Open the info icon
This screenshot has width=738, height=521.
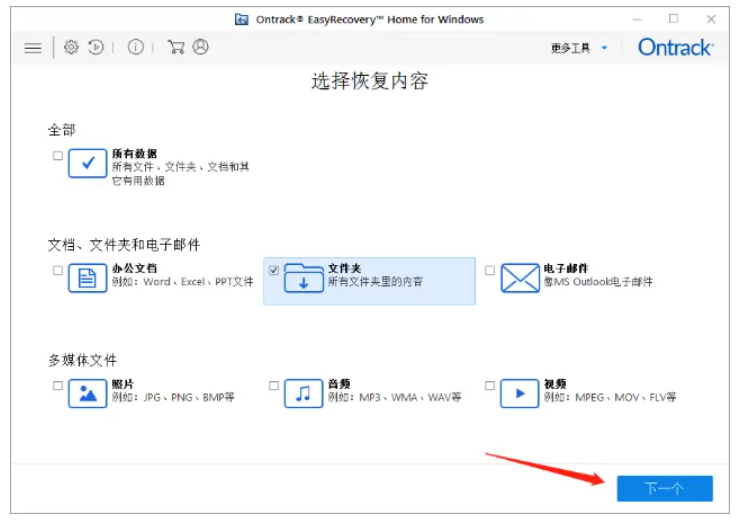tap(136, 47)
